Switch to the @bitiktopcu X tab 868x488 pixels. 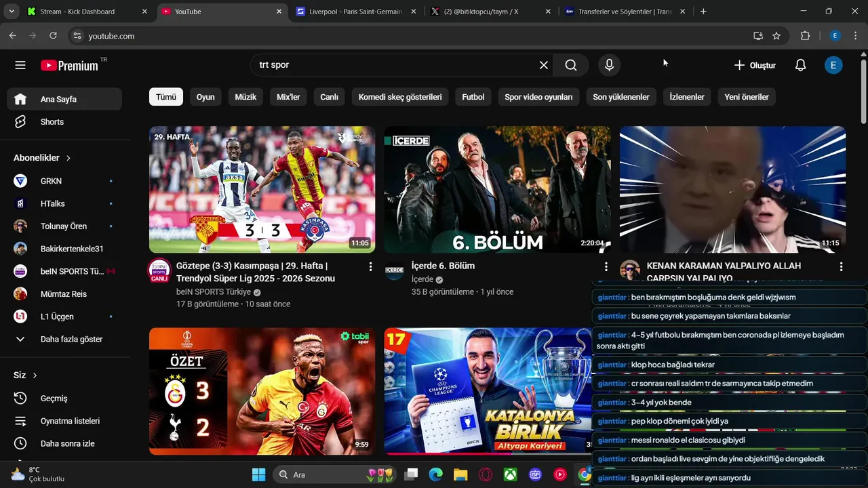(492, 12)
